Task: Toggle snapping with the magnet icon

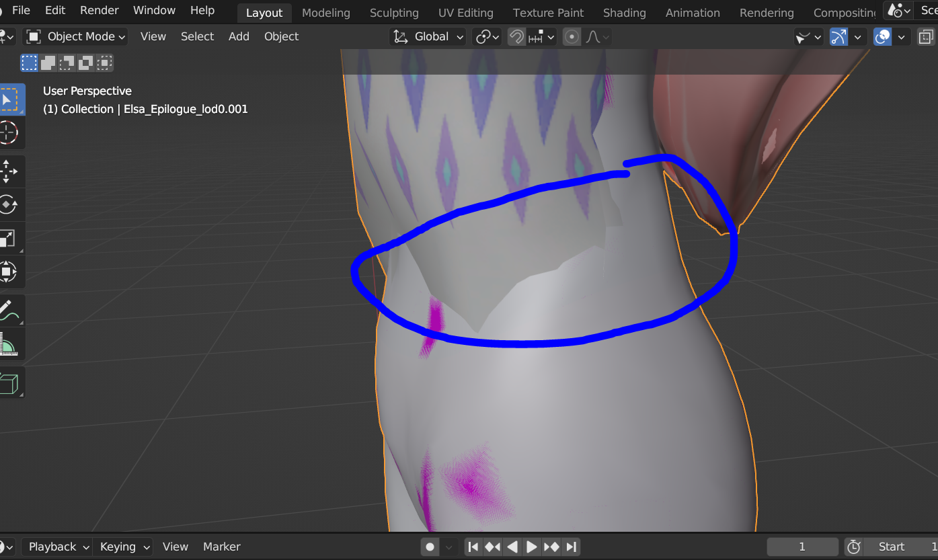Action: (x=516, y=37)
